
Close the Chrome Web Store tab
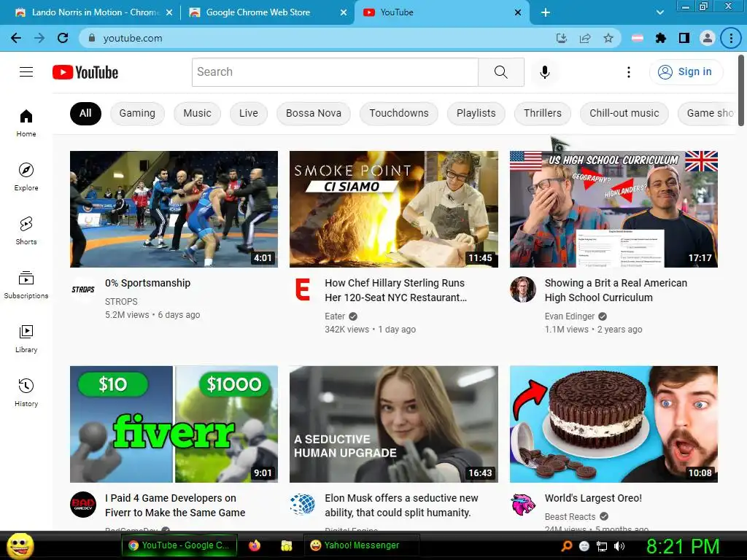pos(344,12)
